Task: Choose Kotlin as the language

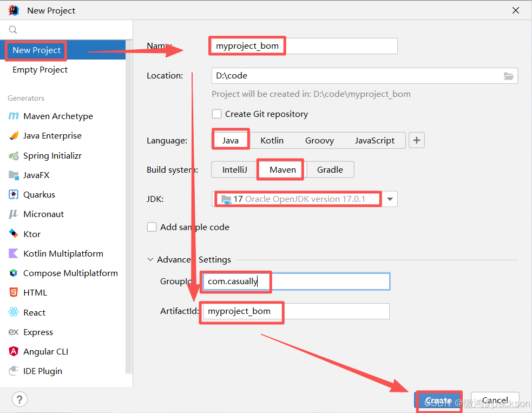Action: click(272, 141)
